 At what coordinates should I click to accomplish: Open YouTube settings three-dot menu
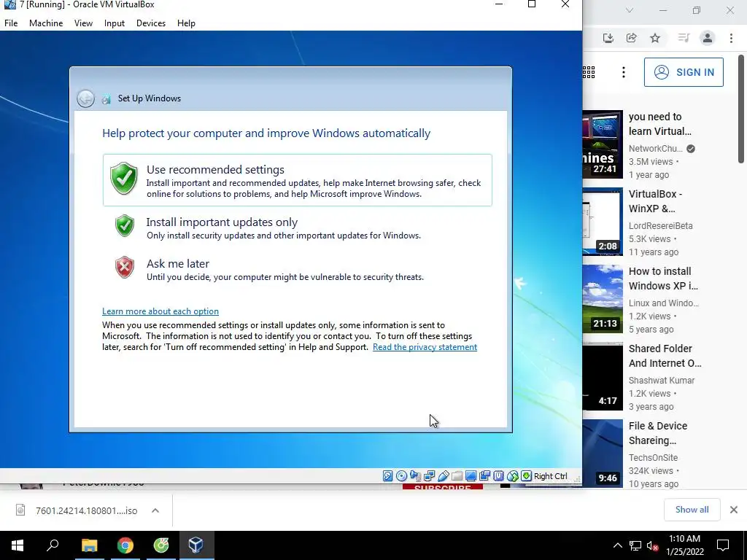pos(624,72)
